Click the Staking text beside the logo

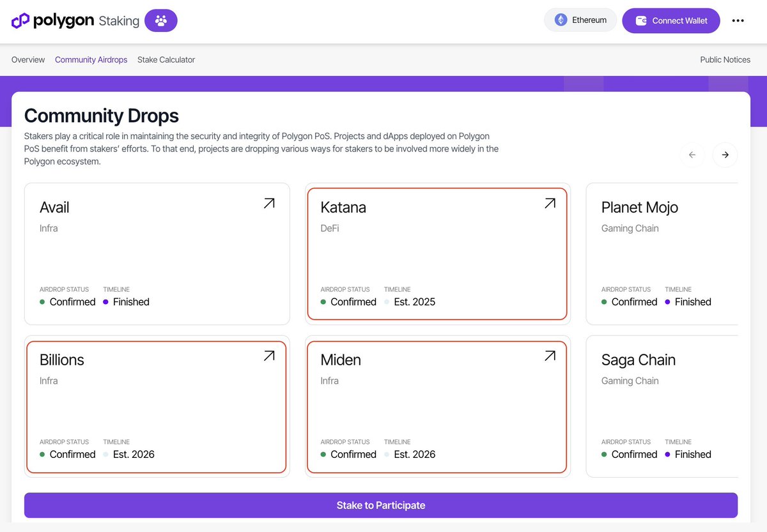119,21
